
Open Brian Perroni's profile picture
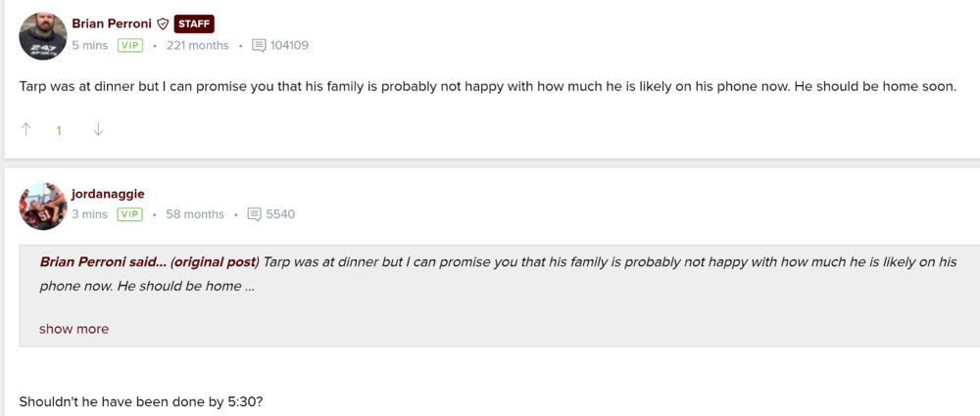(x=43, y=36)
